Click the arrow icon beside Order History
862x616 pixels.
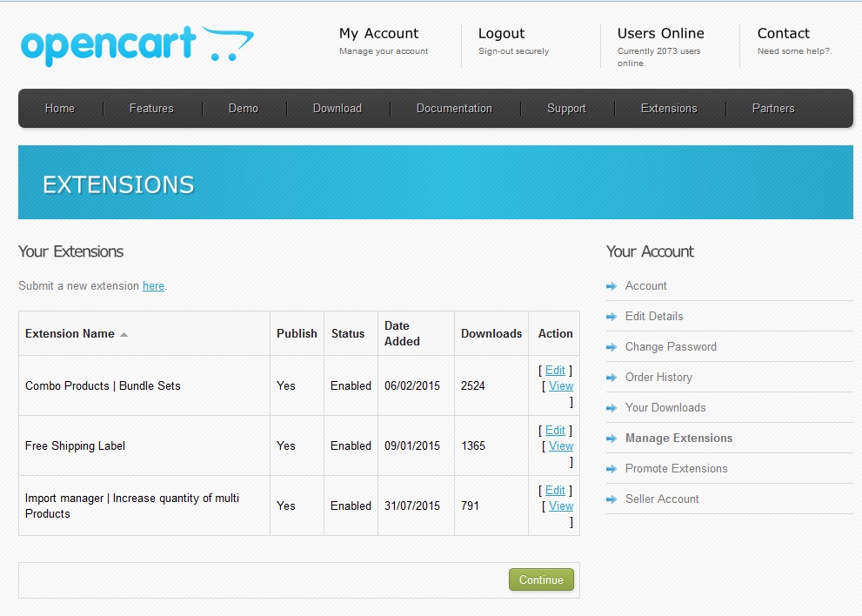tap(611, 378)
